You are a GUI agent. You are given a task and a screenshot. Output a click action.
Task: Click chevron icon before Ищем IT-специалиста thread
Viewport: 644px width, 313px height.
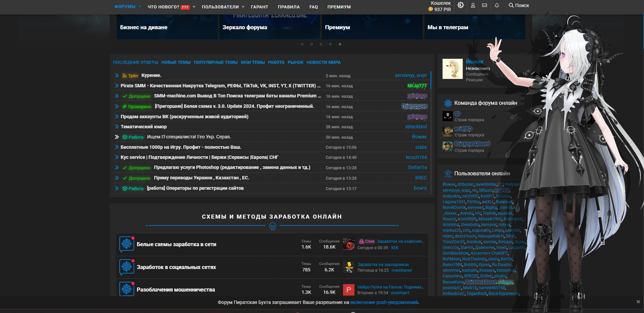pyautogui.click(x=117, y=137)
